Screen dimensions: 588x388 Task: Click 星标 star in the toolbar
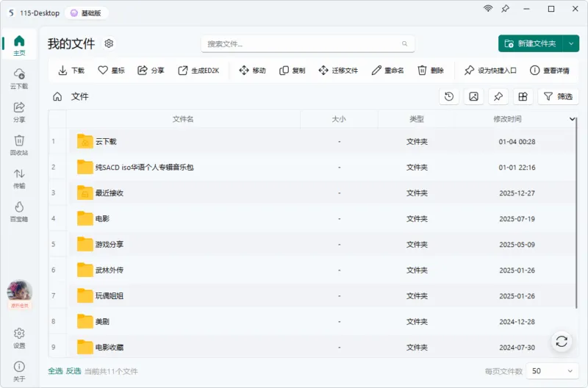click(111, 70)
